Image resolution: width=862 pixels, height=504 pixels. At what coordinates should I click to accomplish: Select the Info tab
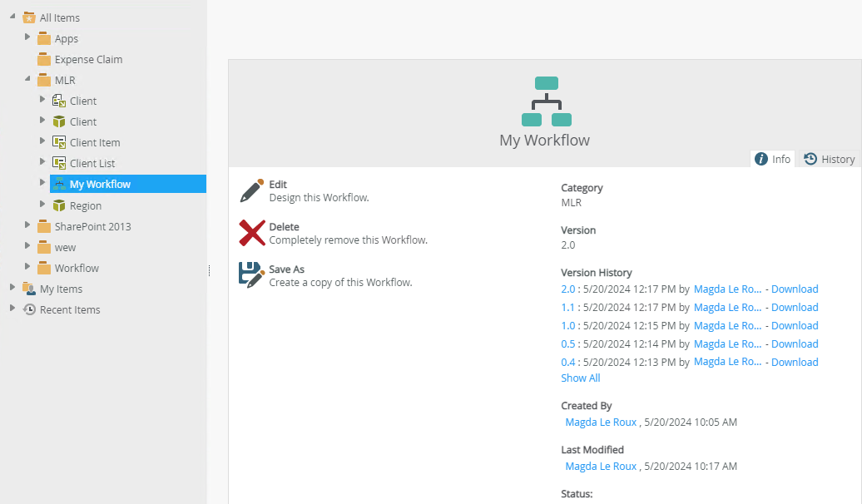773,159
